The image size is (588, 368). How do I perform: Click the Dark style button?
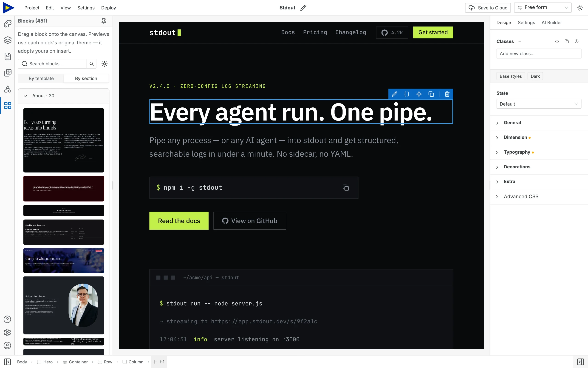(x=535, y=76)
